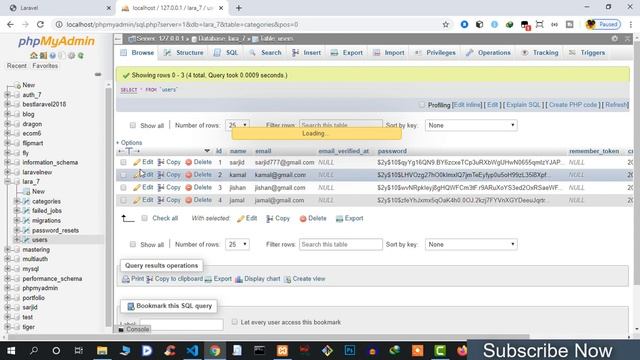Viewport: 640px width, 360px height.
Task: Click the Console bar icon
Action: point(121,329)
